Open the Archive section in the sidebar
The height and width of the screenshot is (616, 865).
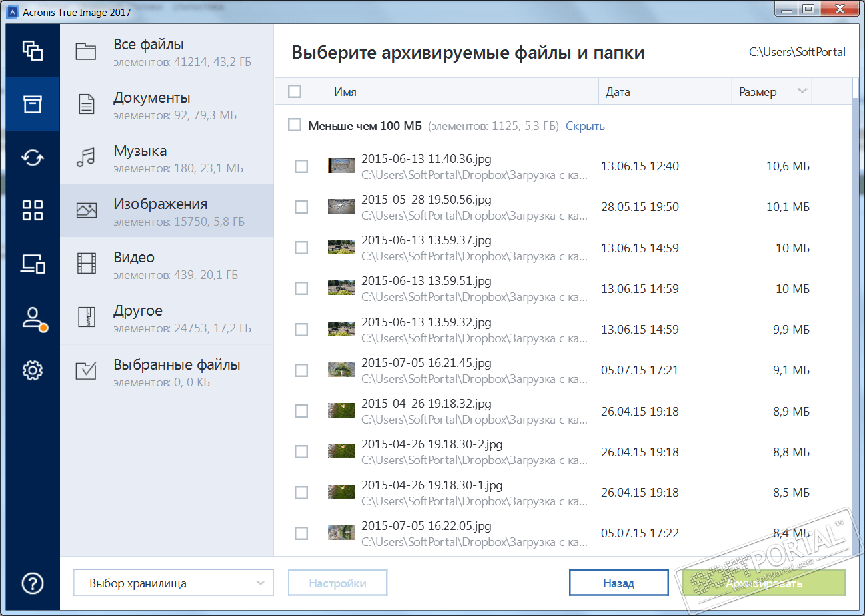(x=33, y=104)
